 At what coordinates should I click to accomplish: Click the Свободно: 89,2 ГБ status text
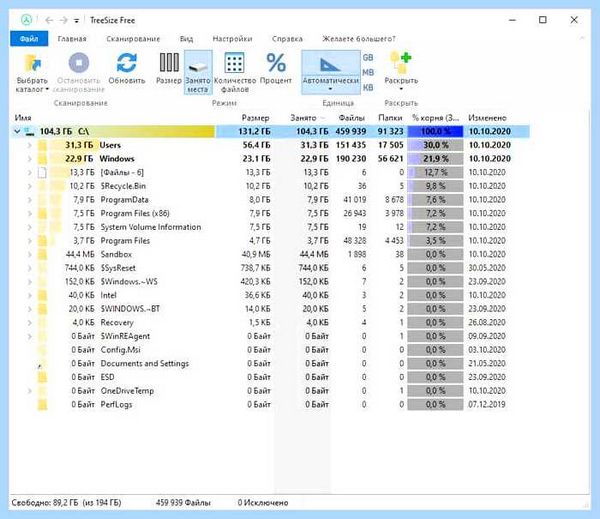(x=66, y=503)
